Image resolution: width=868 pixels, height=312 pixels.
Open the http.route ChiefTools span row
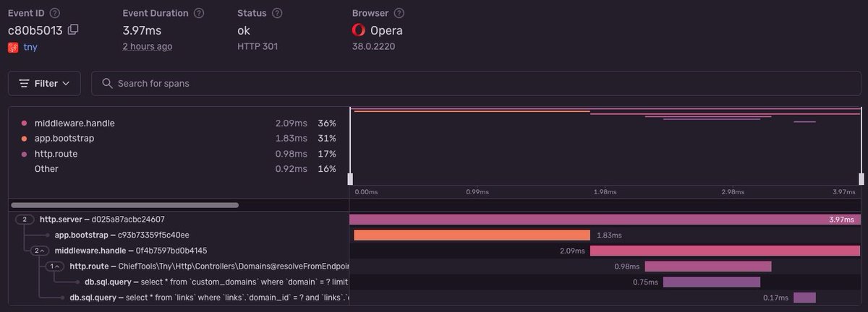pos(434,266)
